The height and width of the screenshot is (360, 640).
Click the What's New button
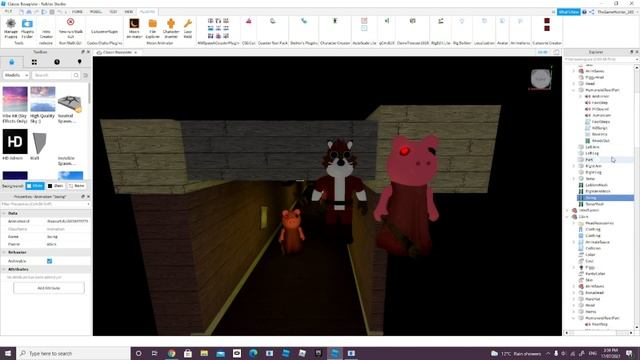tap(569, 12)
